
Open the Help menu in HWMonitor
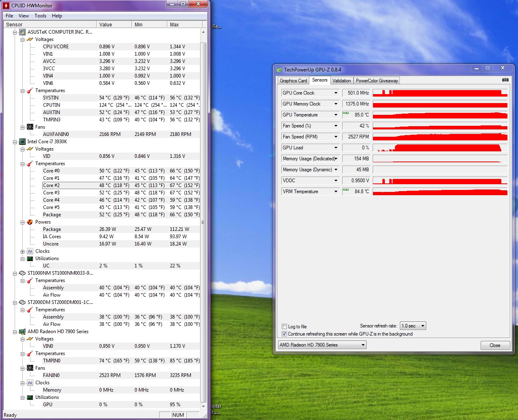(x=57, y=16)
